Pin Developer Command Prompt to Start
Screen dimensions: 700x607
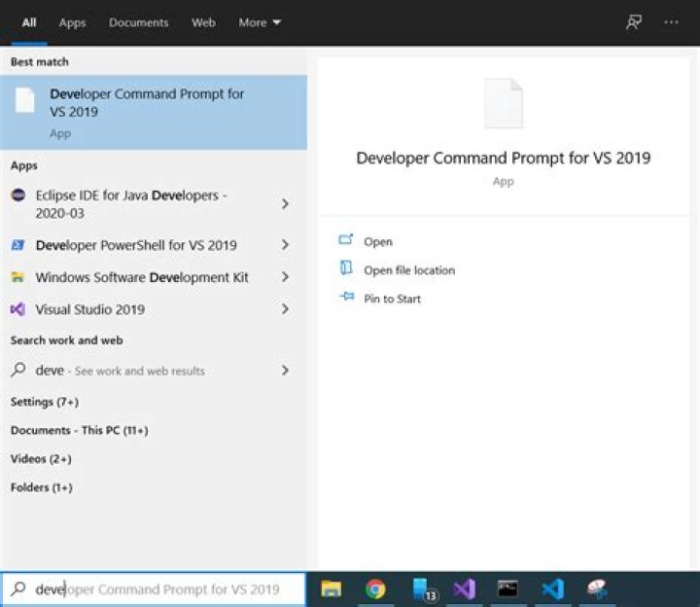(392, 299)
